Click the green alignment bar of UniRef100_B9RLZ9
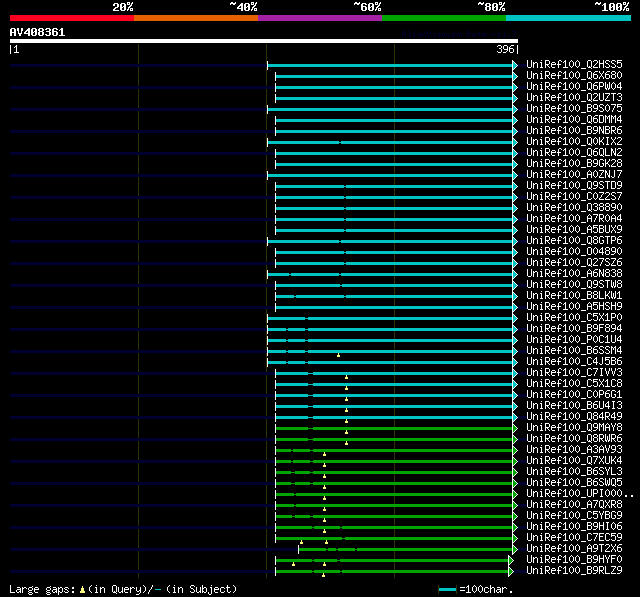The width and height of the screenshot is (640, 597). pyautogui.click(x=394, y=572)
